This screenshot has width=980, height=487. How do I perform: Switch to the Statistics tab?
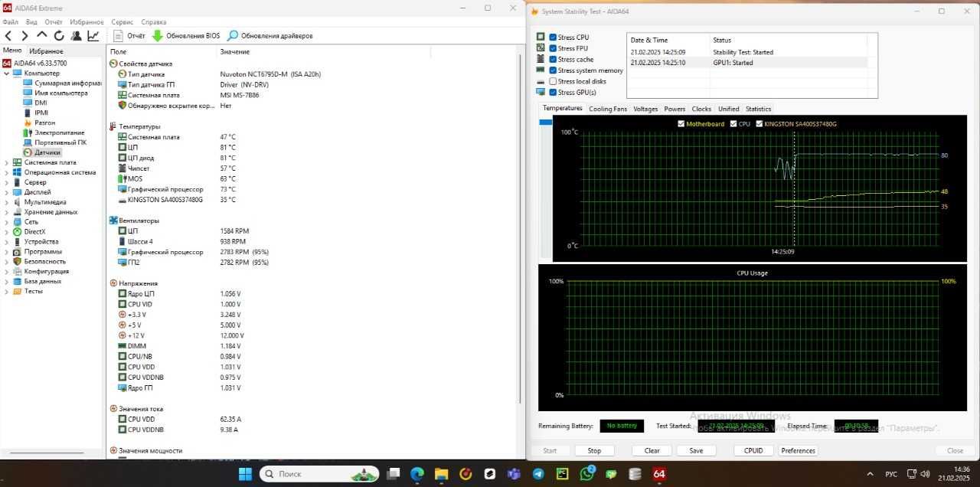tap(758, 109)
